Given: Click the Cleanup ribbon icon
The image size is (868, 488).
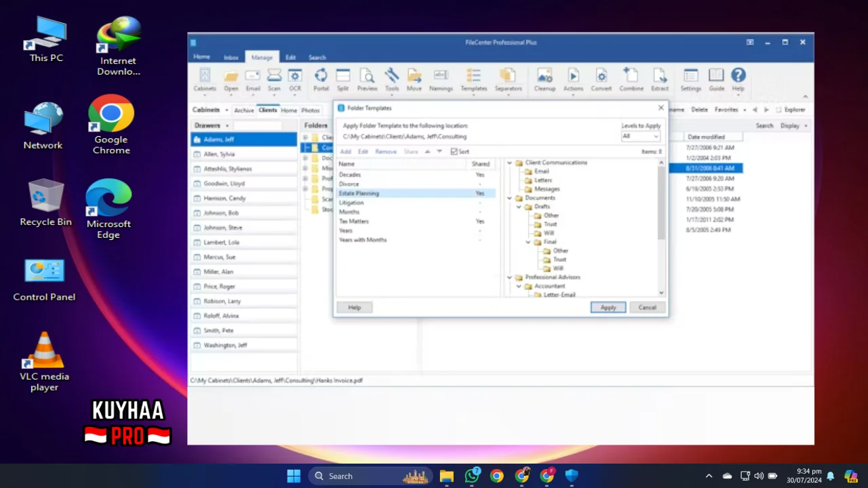Looking at the screenshot, I should coord(545,79).
